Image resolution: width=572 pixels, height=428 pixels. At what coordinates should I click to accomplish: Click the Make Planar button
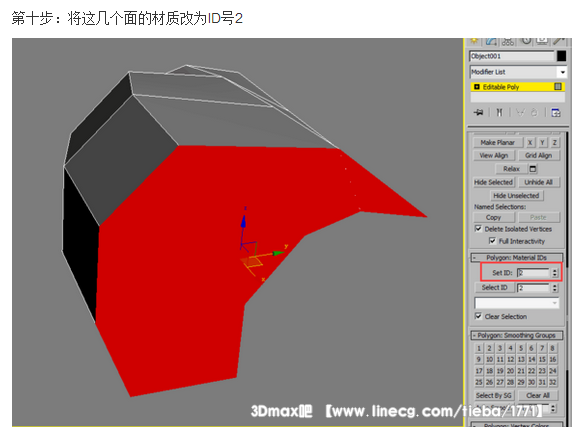[x=498, y=142]
